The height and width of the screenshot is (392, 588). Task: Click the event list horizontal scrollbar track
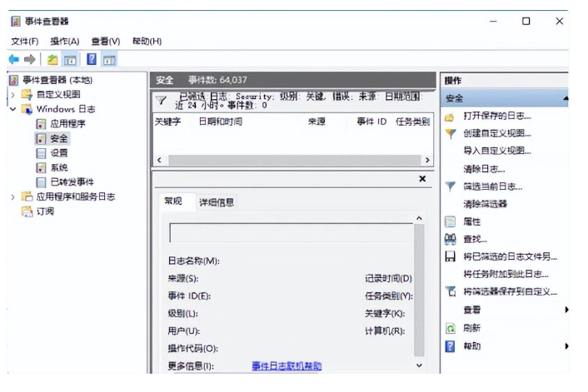tap(295, 160)
